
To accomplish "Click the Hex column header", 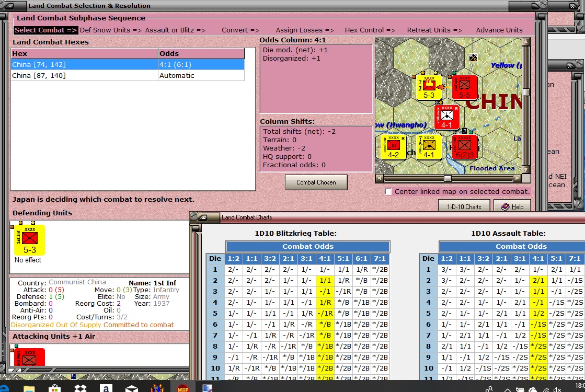I will (x=84, y=53).
